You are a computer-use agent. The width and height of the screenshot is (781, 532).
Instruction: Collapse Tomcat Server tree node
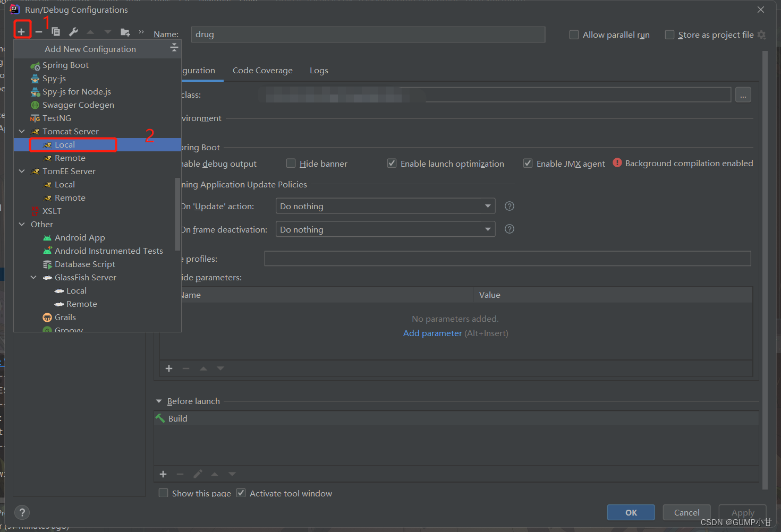pos(22,131)
